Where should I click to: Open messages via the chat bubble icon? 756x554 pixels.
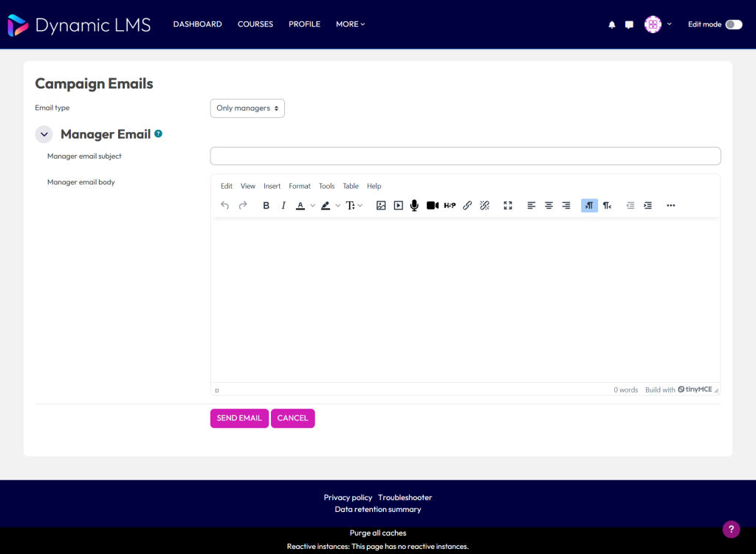(629, 24)
